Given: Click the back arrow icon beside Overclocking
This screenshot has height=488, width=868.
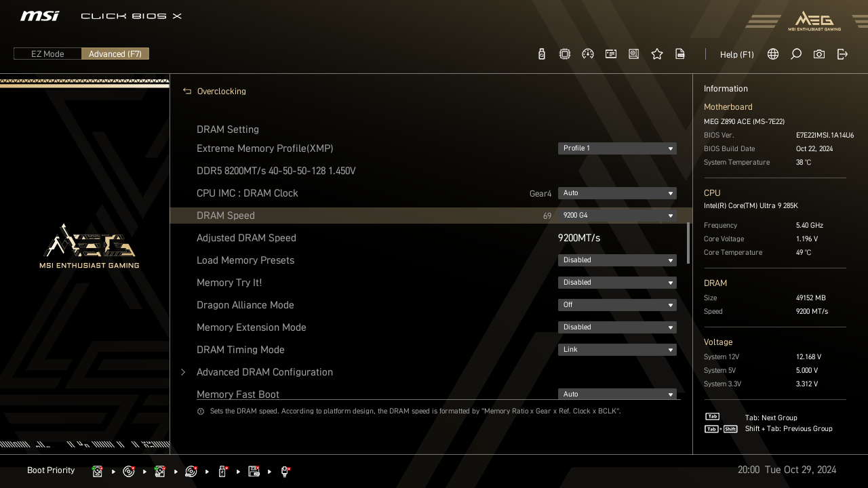Looking at the screenshot, I should 187,91.
